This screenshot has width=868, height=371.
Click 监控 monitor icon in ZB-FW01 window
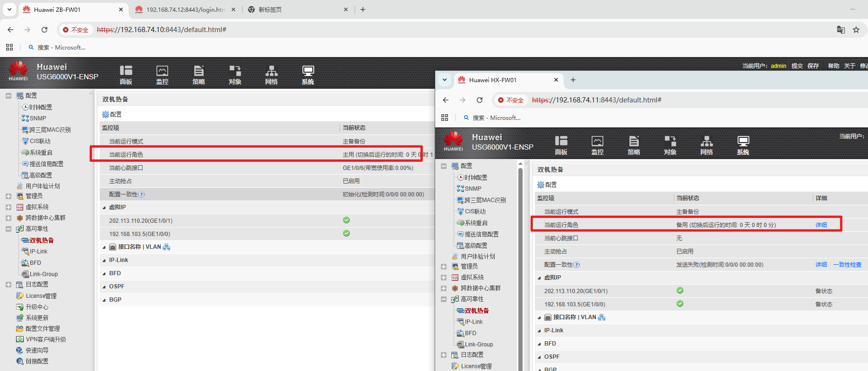pos(162,75)
